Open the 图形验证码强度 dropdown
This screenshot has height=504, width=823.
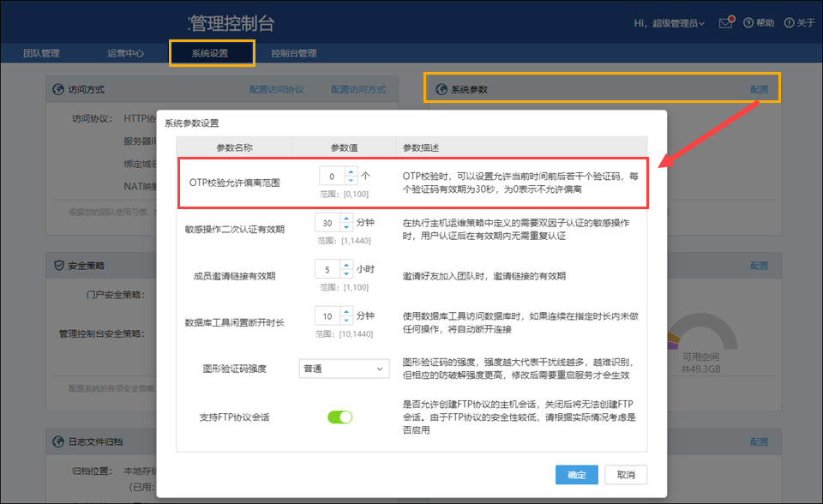[344, 369]
